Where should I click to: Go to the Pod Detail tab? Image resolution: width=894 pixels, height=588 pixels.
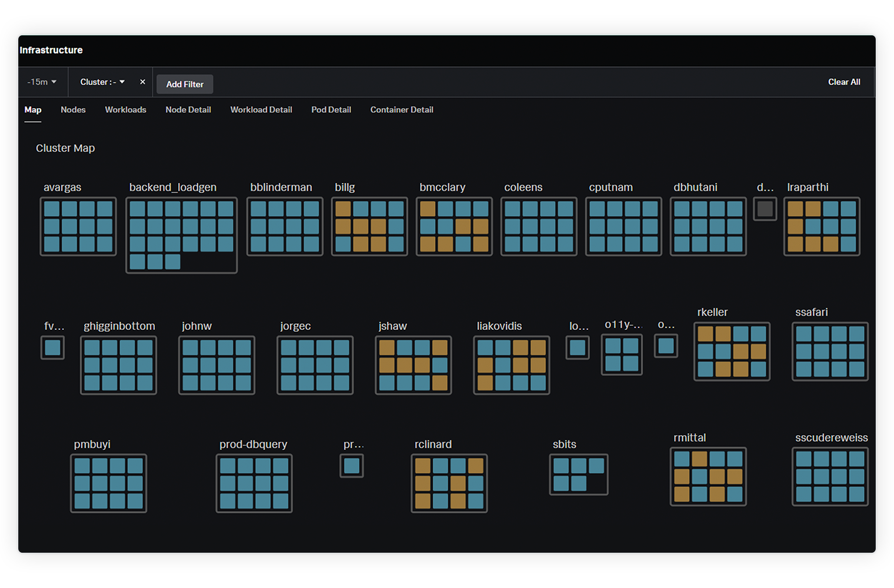pyautogui.click(x=331, y=110)
